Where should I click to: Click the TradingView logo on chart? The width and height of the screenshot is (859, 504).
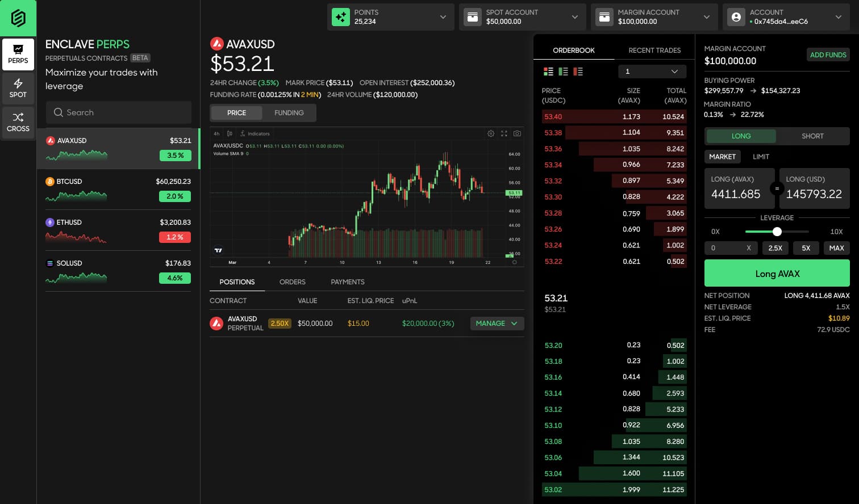pos(218,250)
